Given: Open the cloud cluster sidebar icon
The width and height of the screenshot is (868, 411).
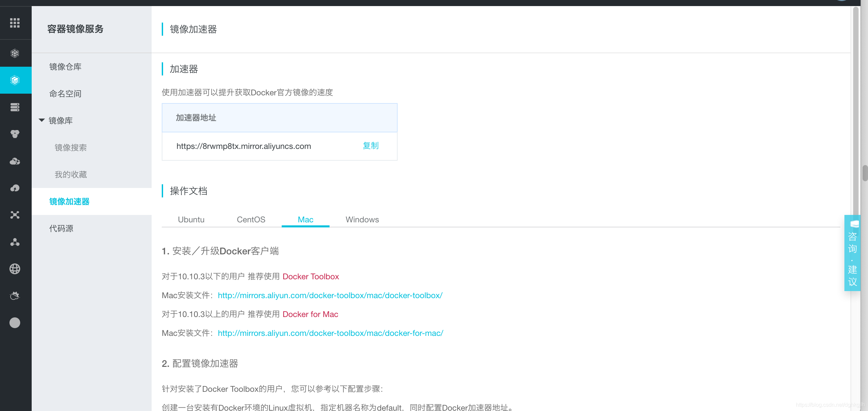Looking at the screenshot, I should point(15,161).
